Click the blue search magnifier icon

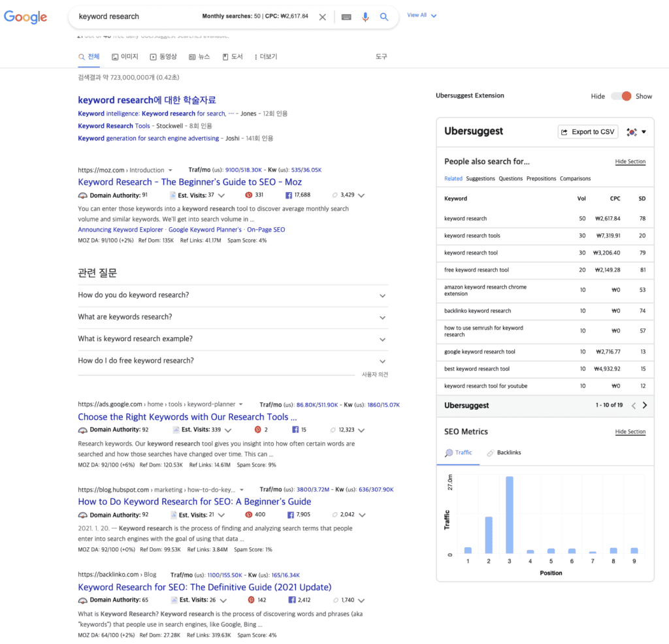click(x=384, y=17)
